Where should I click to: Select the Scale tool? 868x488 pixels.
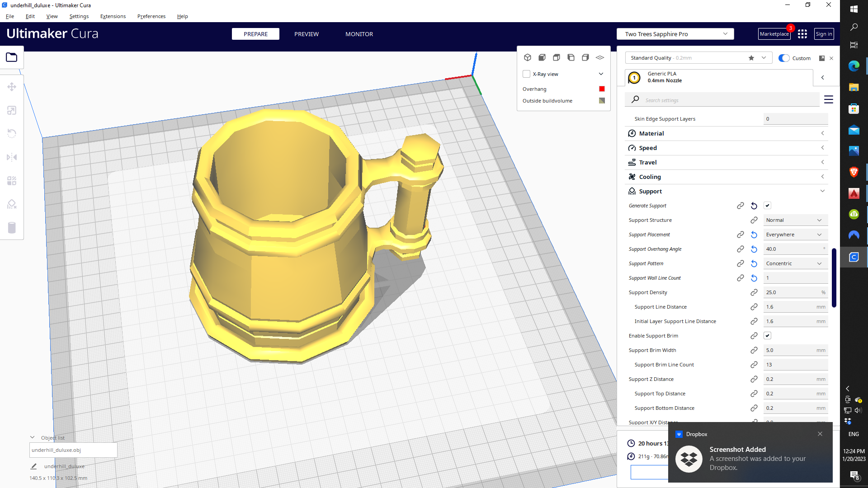tap(12, 110)
